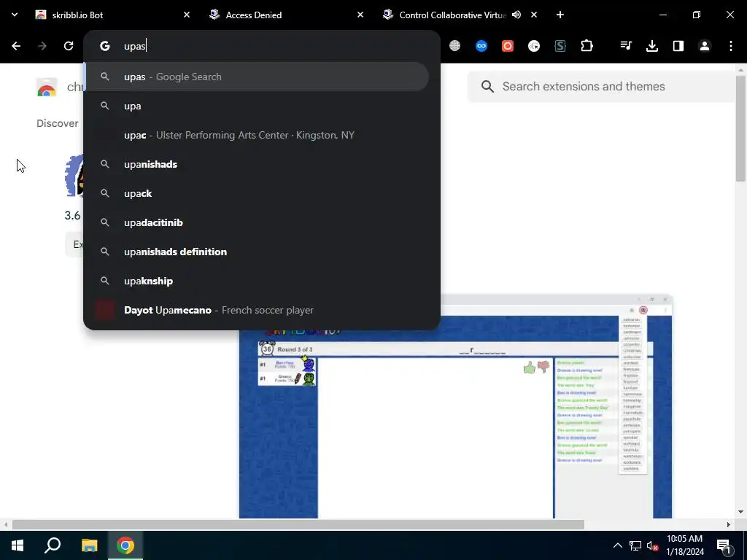Open File Explorer from taskbar

tap(89, 545)
